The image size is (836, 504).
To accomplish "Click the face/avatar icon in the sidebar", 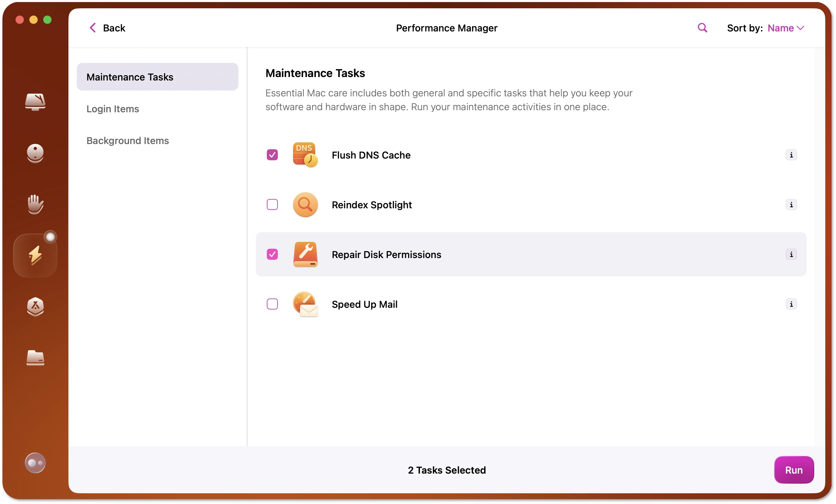I will click(35, 463).
